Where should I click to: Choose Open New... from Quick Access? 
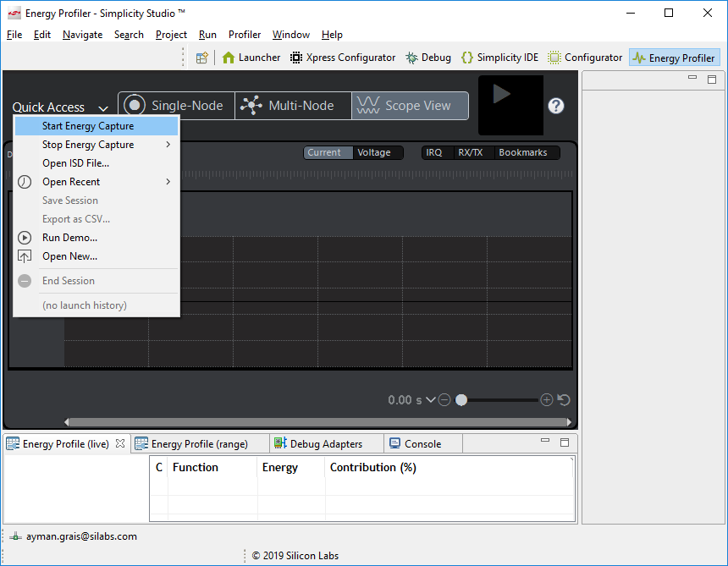point(97,256)
